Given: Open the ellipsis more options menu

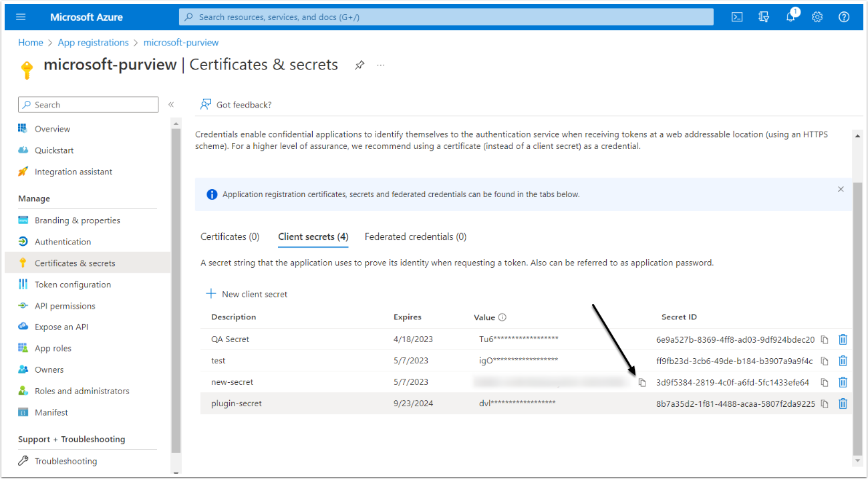Looking at the screenshot, I should click(381, 65).
